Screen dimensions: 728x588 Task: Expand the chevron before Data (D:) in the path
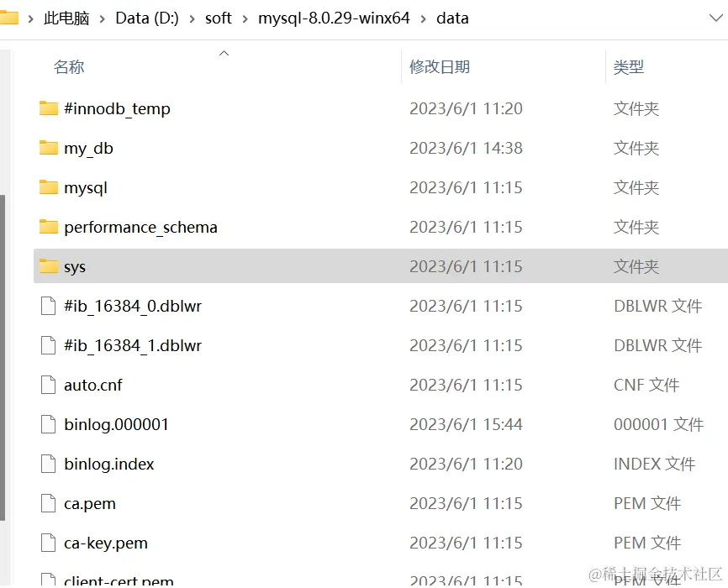click(103, 18)
